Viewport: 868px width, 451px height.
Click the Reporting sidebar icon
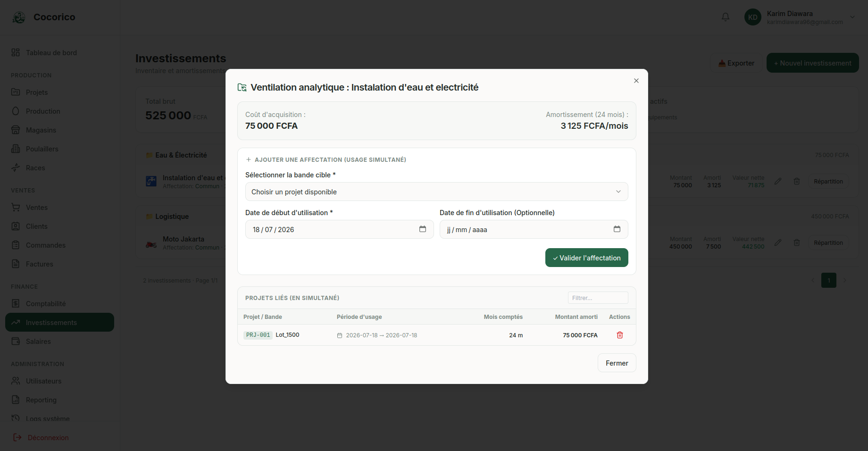16,400
